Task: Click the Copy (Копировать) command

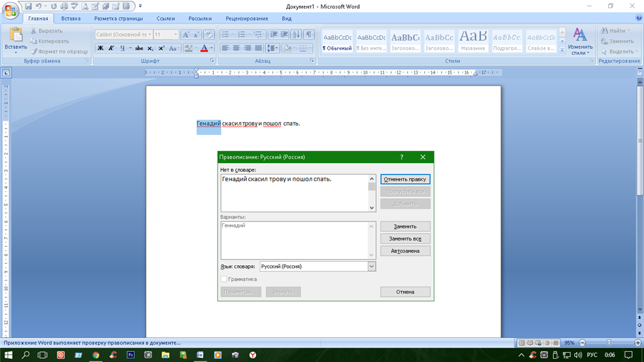Action: click(x=49, y=41)
